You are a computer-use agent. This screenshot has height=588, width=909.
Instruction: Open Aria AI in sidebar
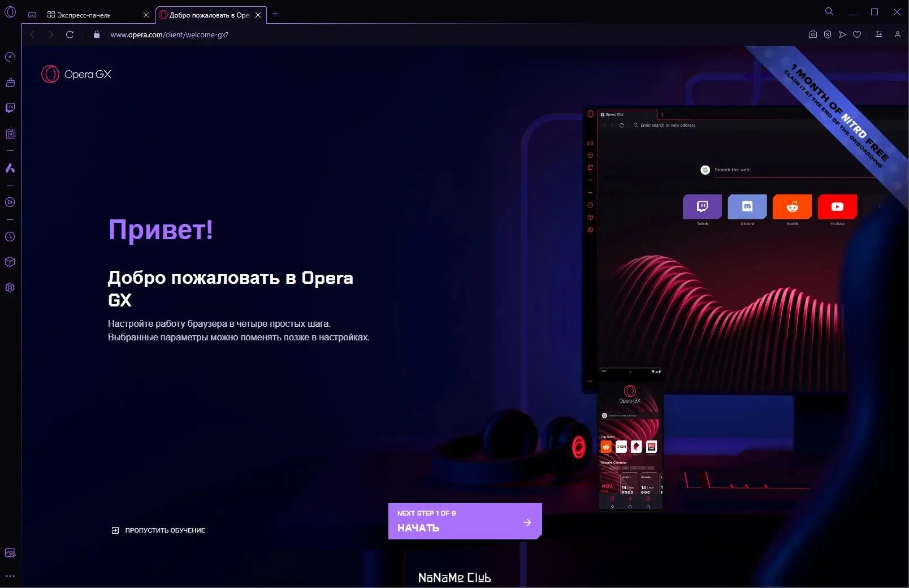click(x=10, y=168)
